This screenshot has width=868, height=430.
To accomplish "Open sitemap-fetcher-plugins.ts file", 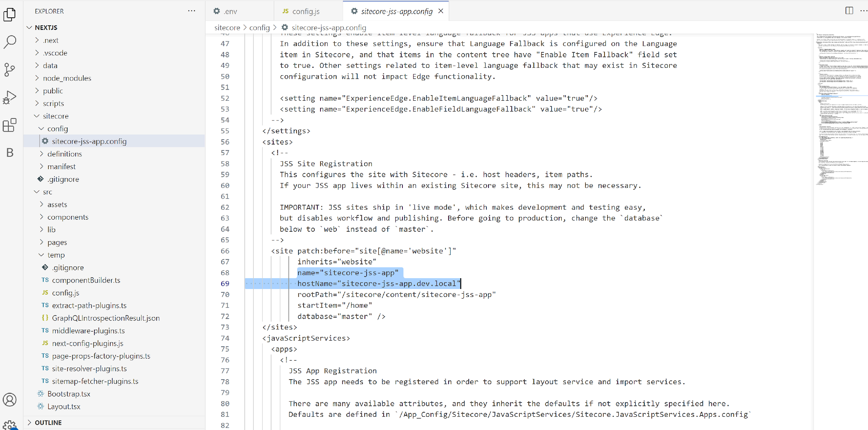I will click(114, 381).
